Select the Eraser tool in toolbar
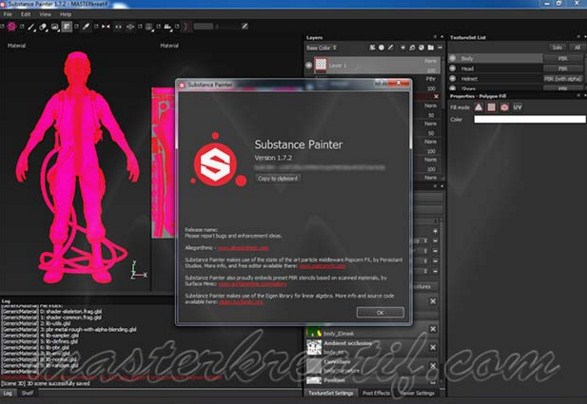This screenshot has height=404, width=587. pos(43,27)
